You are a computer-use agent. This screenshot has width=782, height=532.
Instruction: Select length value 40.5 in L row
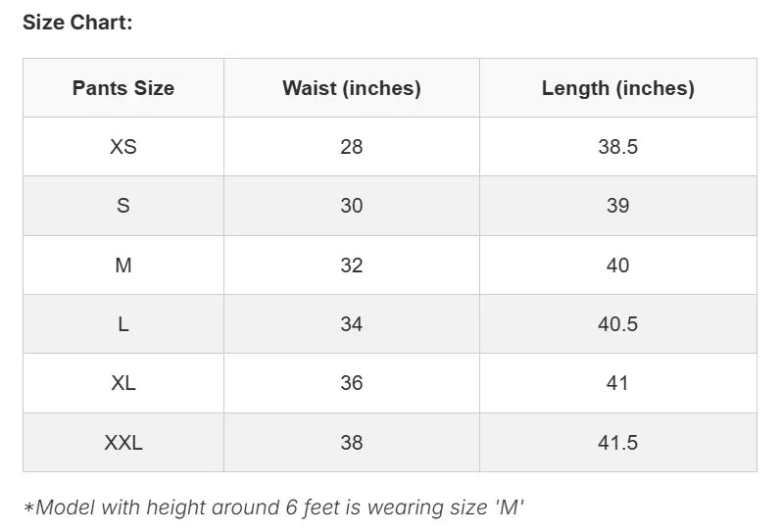click(x=617, y=324)
